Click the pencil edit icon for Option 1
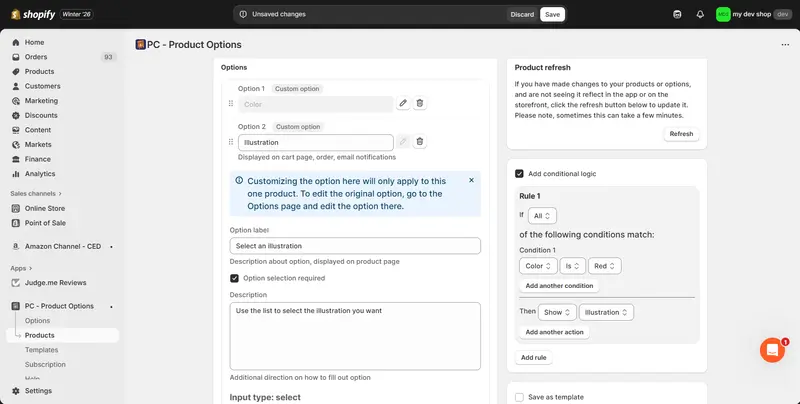Viewport: 800px width, 404px height. tap(403, 103)
